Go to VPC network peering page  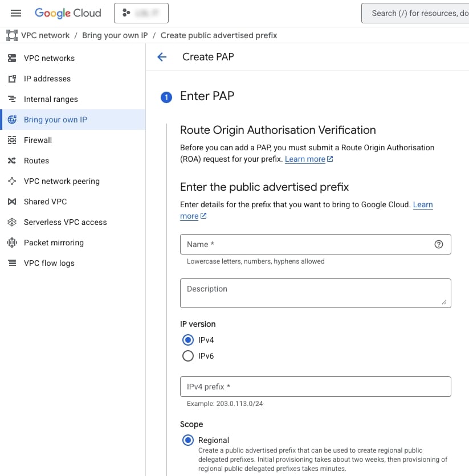point(62,181)
